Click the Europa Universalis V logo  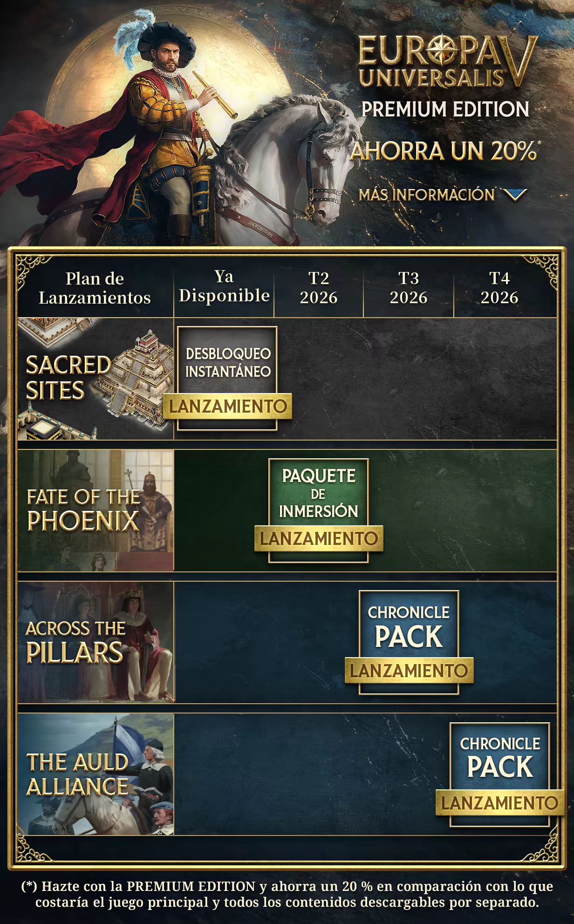[x=446, y=61]
